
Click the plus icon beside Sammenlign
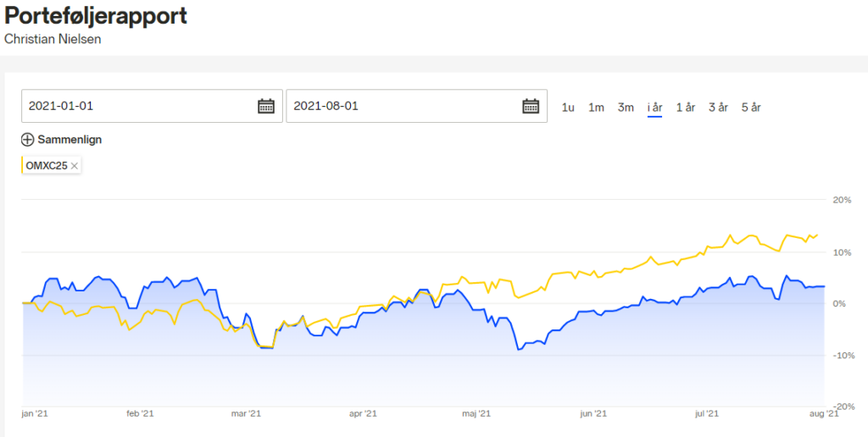27,140
